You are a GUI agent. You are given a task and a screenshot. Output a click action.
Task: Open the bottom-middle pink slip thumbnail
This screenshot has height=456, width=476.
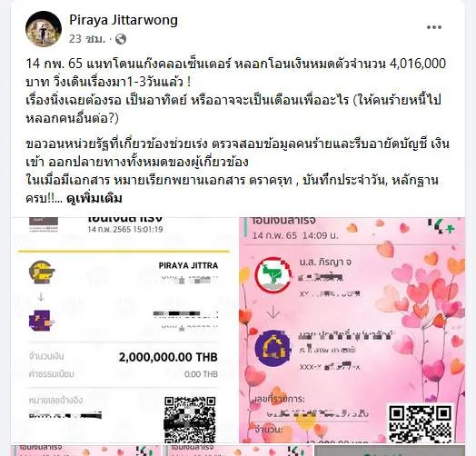point(237,451)
